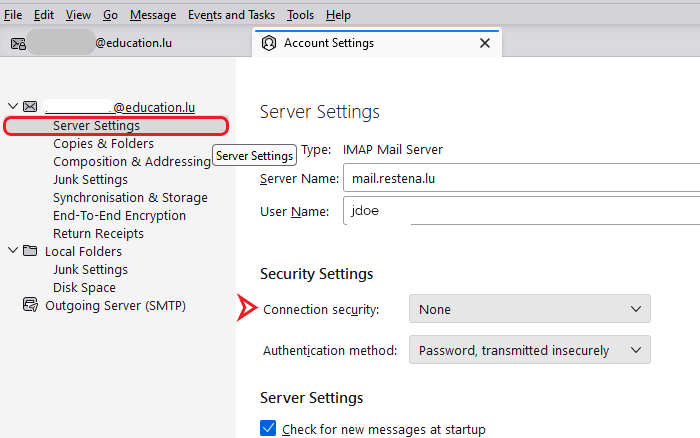The height and width of the screenshot is (438, 700).
Task: Open the Events and Tasks menu
Action: (231, 15)
